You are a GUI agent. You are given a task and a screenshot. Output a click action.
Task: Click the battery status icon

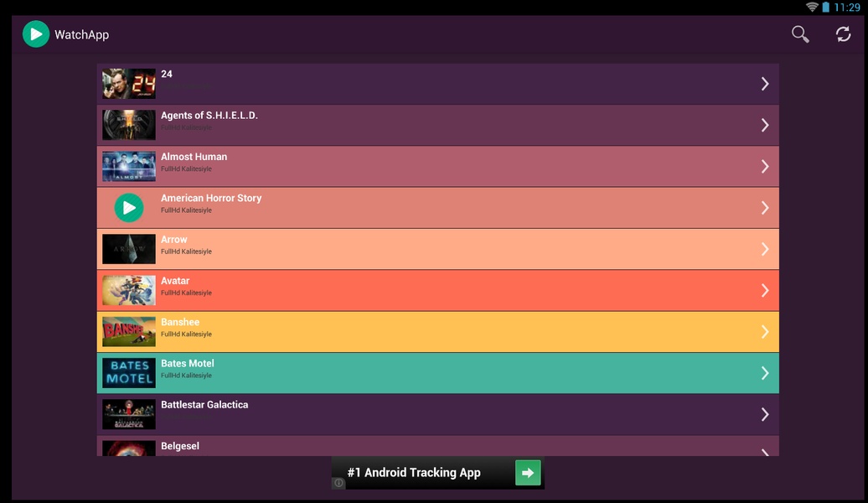825,7
